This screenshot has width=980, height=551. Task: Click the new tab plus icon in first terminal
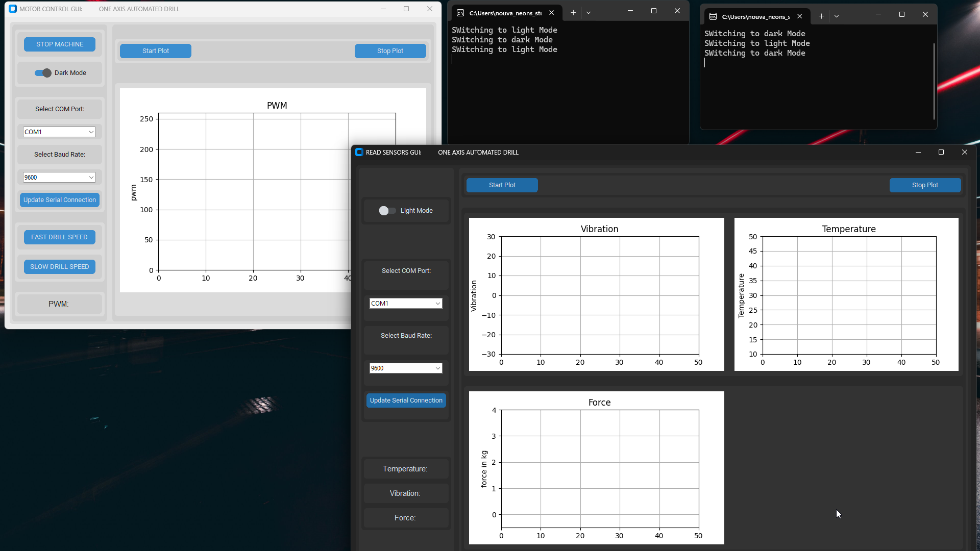coord(573,13)
